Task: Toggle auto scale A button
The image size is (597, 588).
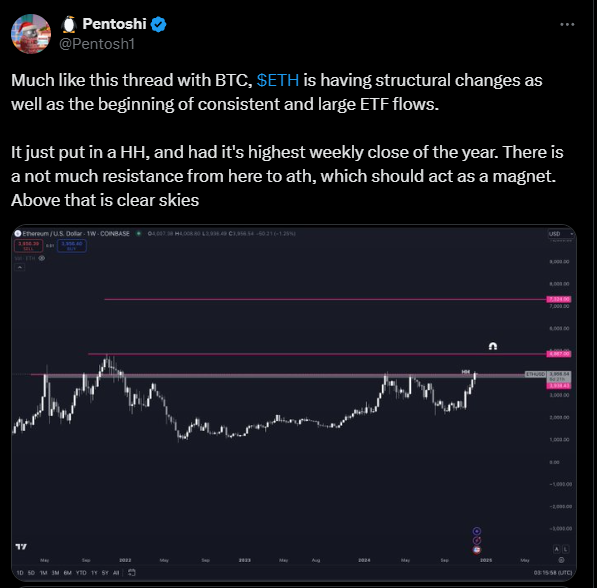Action: [556, 549]
